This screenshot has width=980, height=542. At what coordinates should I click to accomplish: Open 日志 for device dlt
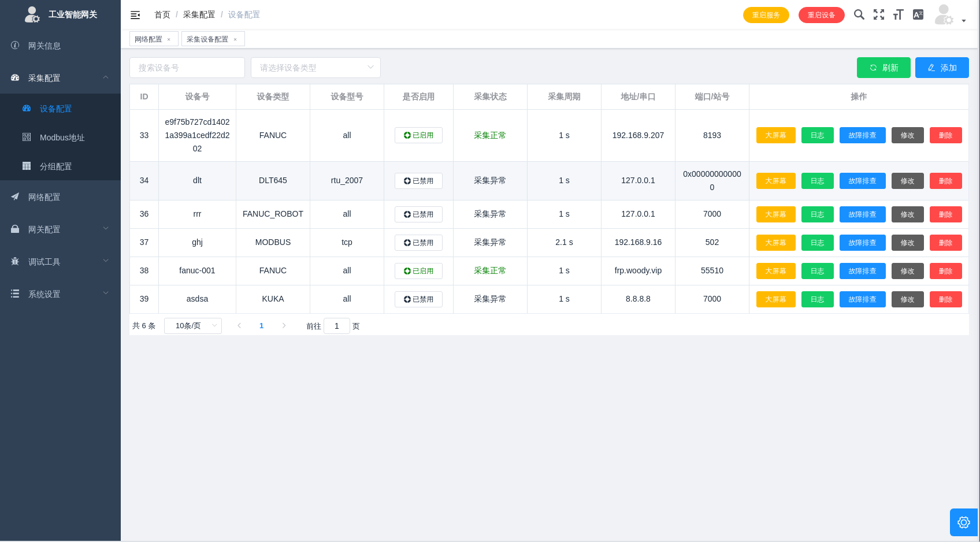(818, 181)
